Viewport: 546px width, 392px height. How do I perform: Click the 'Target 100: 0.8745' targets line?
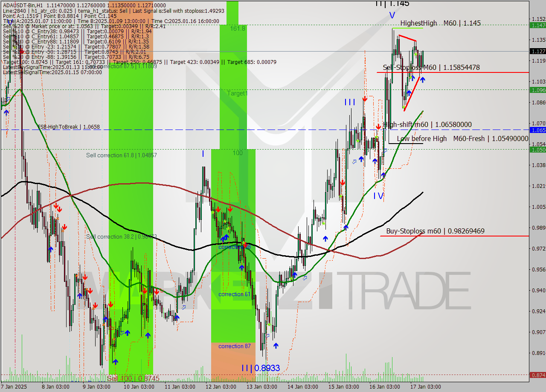pos(139,62)
